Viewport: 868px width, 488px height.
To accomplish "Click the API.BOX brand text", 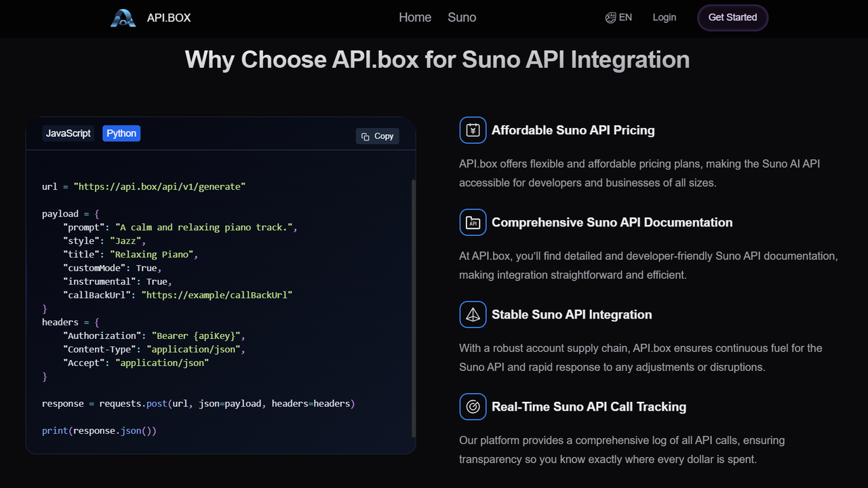I will [x=168, y=18].
